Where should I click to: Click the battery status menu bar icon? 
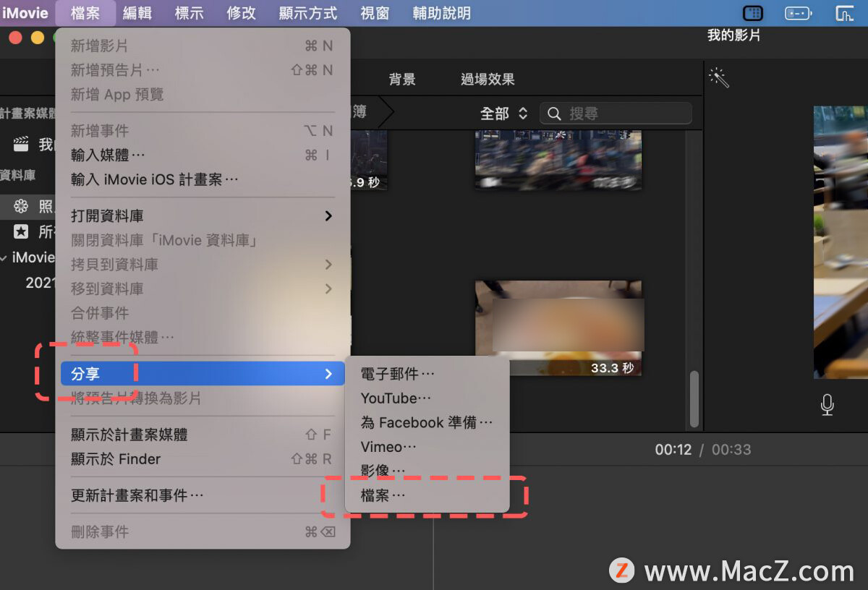(798, 13)
